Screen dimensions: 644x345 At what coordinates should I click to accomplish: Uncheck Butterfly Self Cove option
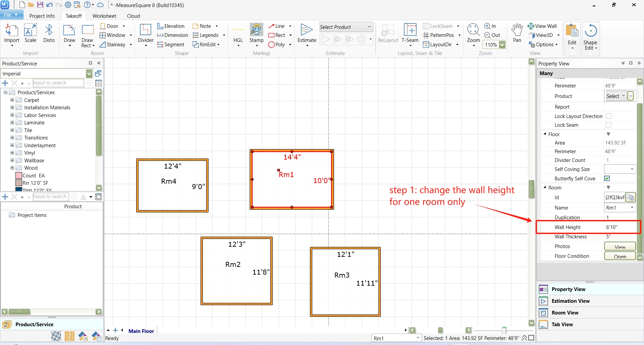tap(607, 178)
